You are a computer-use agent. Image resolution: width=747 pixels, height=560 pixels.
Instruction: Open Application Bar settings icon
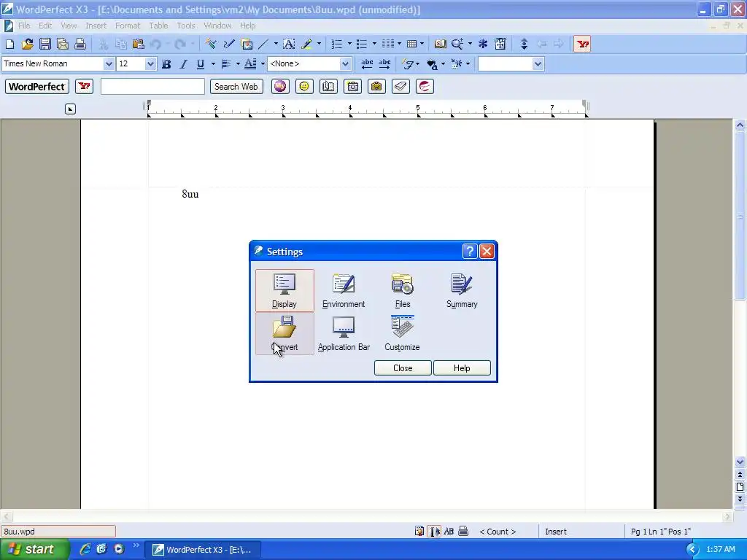click(x=344, y=333)
